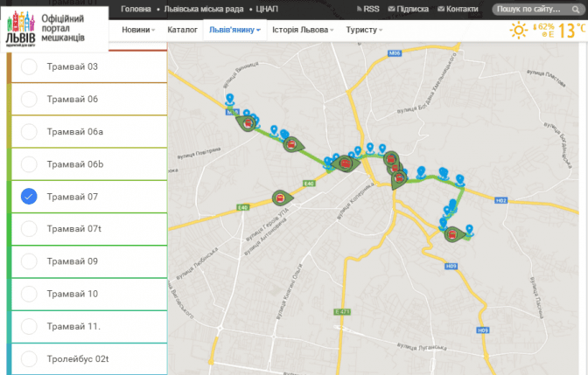Click the blue stop pin at route's northwest end

tap(229, 100)
